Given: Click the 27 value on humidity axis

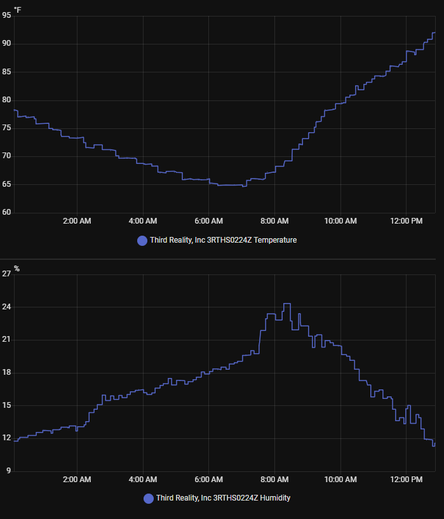Looking at the screenshot, I should (x=6, y=274).
